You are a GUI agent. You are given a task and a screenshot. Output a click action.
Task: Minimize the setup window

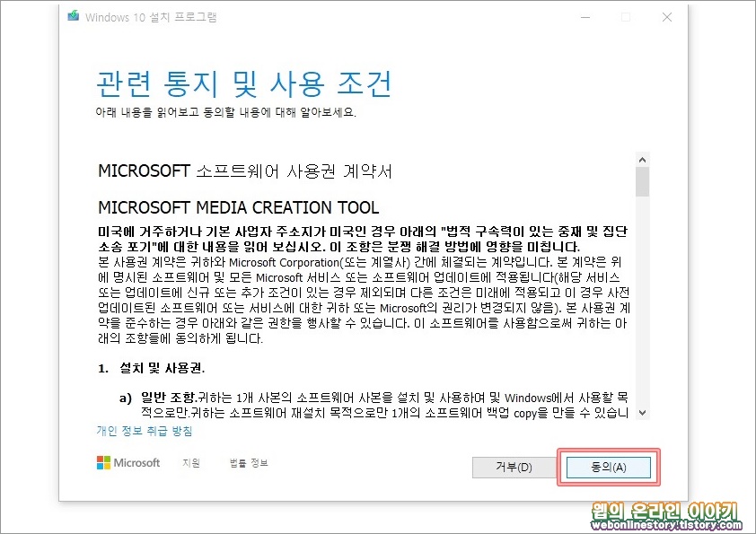coord(585,16)
